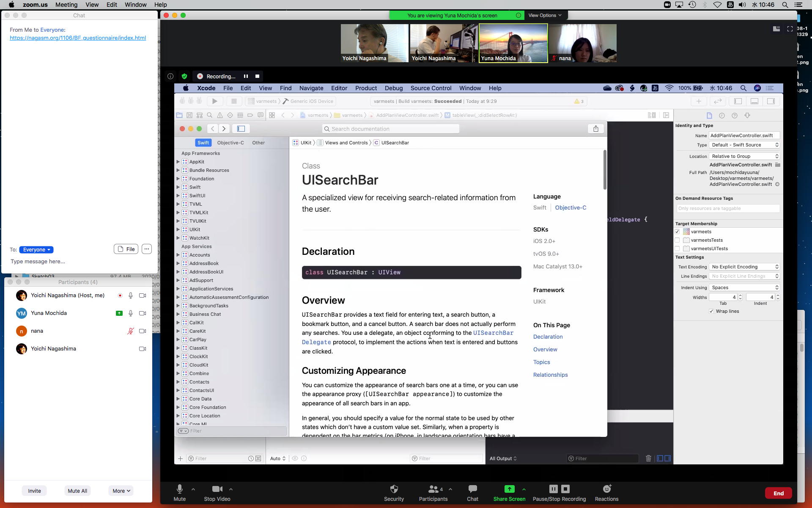Open the View Options dropdown
This screenshot has width=812, height=508.
[x=545, y=15]
